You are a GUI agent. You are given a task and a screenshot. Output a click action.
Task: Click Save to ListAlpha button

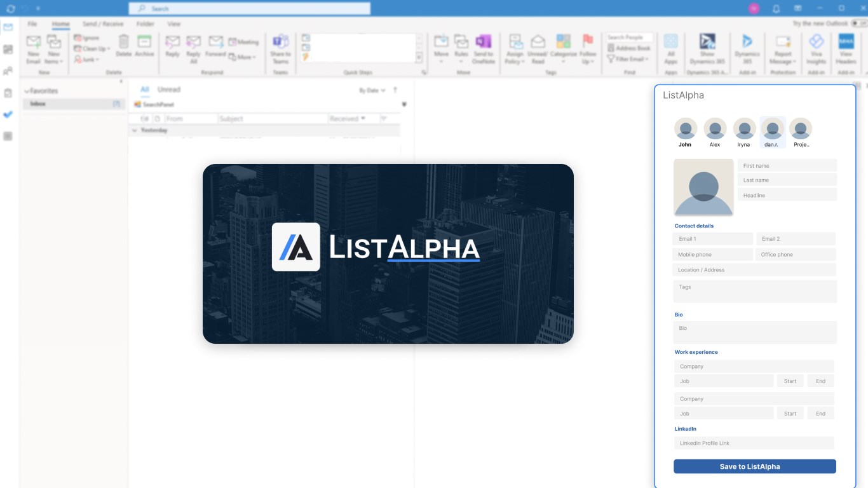tap(755, 466)
